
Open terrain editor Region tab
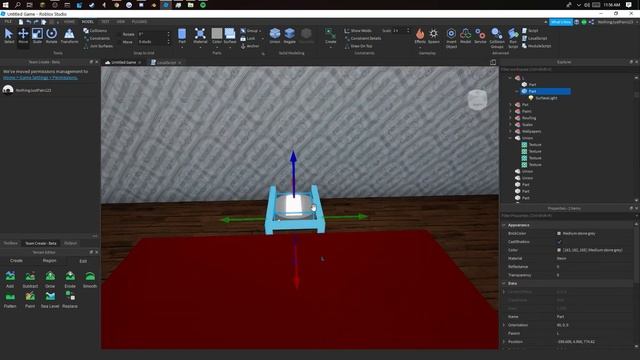point(49,260)
